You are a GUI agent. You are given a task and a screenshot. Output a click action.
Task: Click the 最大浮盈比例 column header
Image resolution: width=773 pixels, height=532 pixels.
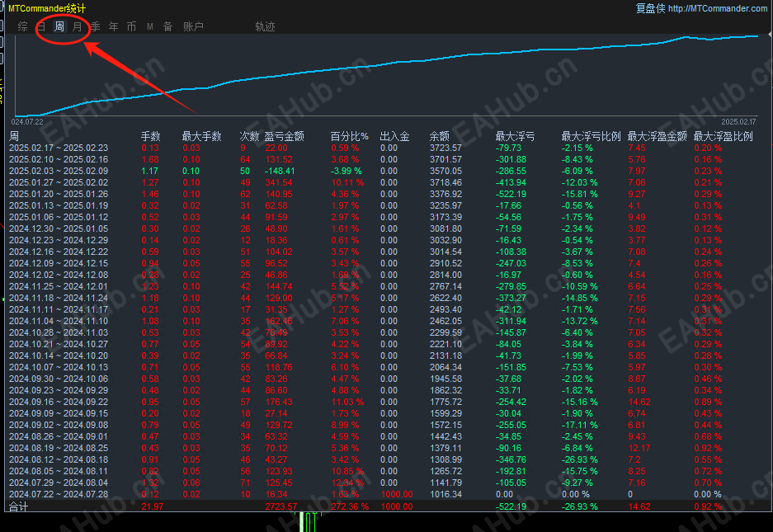[x=724, y=137]
